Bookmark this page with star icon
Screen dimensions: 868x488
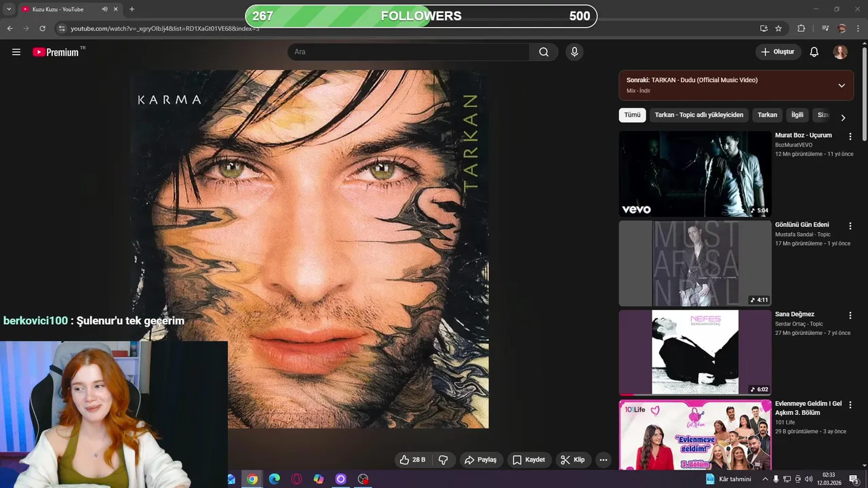778,28
